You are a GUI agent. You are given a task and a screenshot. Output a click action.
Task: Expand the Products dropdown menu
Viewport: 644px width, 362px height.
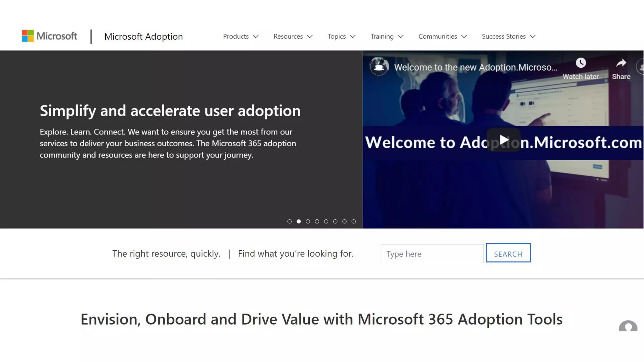pos(241,36)
